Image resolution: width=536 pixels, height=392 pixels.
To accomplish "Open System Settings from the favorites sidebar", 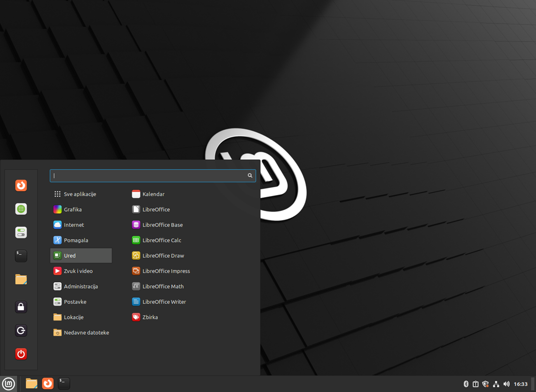I will point(21,233).
